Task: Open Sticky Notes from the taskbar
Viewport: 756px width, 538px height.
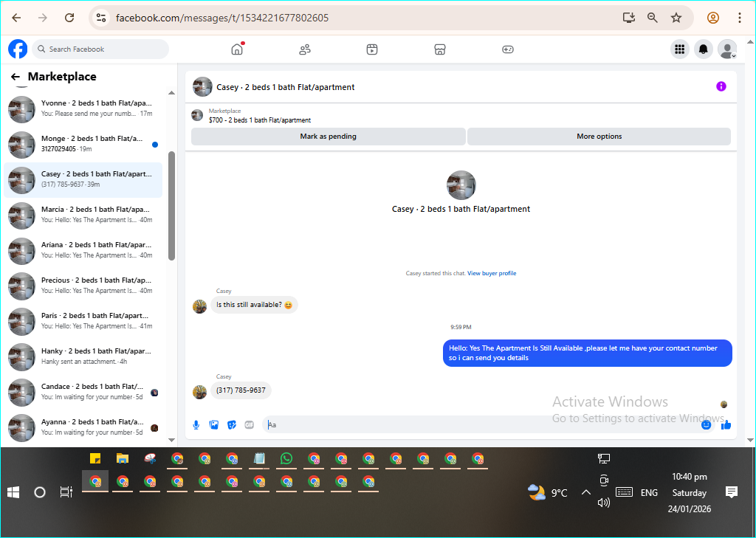Action: coord(95,458)
